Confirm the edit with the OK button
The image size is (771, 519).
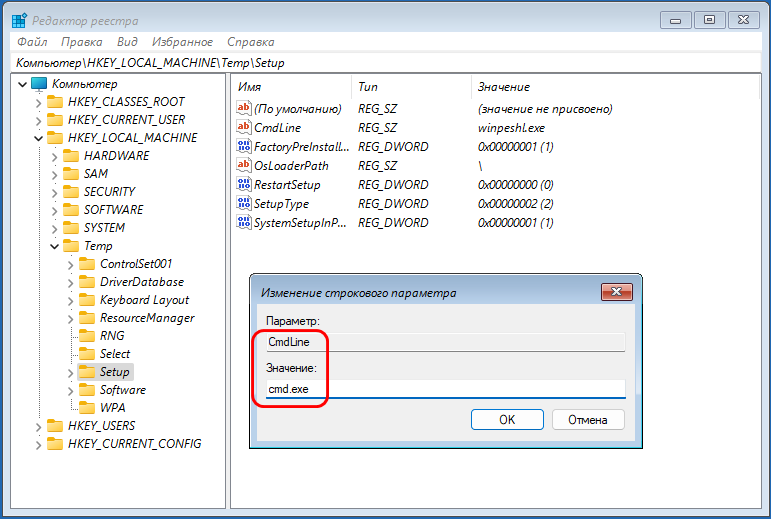click(507, 419)
